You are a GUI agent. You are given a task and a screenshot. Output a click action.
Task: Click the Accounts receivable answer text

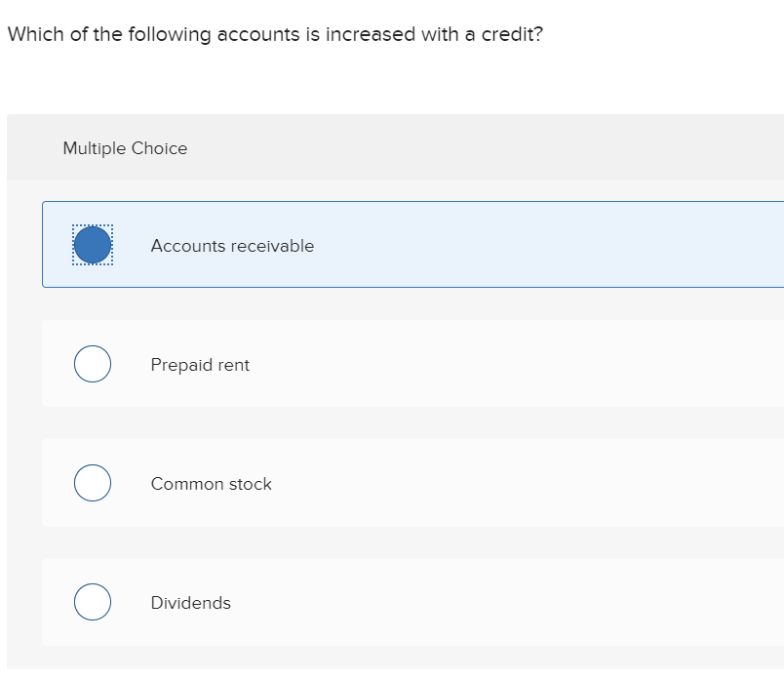pos(232,246)
